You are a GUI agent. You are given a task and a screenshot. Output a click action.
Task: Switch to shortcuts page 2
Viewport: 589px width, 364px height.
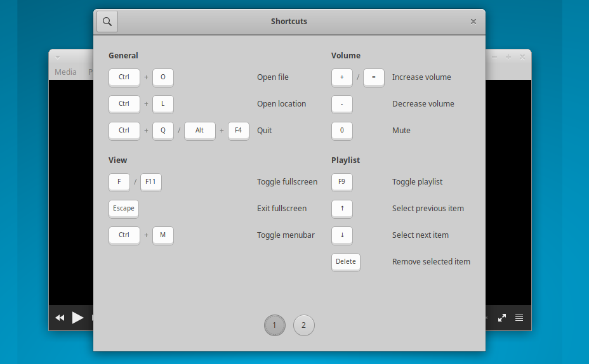click(x=303, y=325)
